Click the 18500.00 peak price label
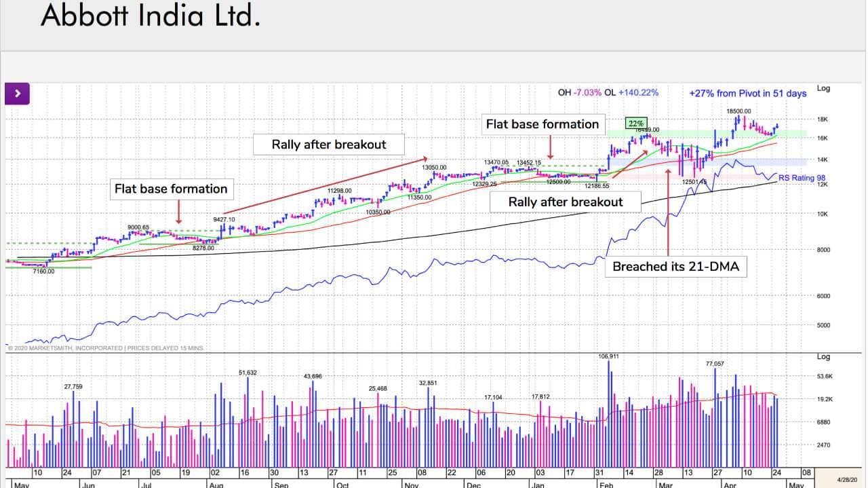Screen dimensions: 868x488 (738, 111)
